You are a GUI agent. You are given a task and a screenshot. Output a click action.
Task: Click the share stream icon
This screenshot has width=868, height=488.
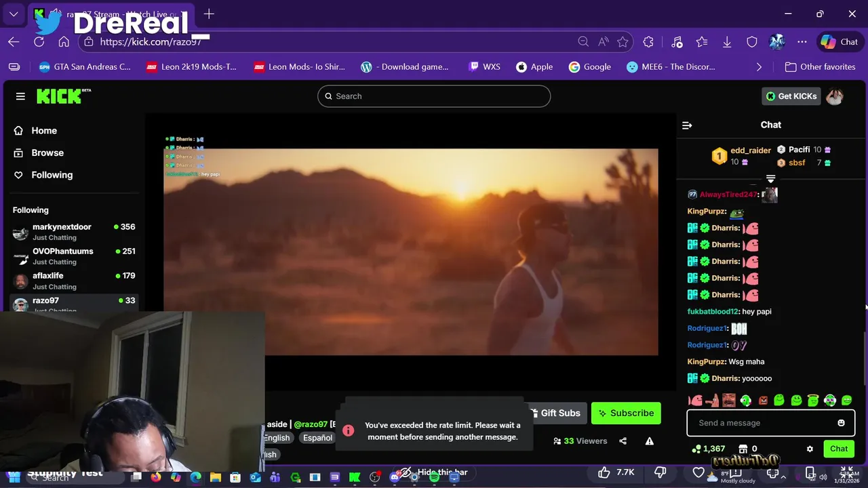coord(623,441)
